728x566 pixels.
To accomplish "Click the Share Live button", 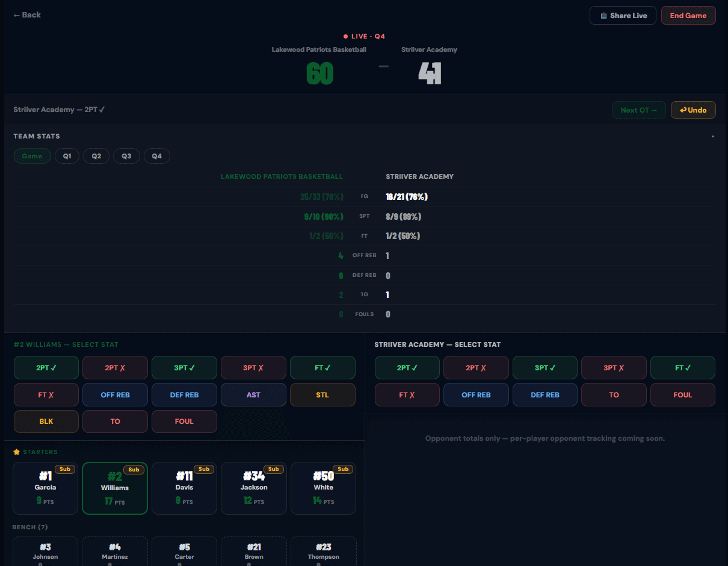I will coord(623,16).
